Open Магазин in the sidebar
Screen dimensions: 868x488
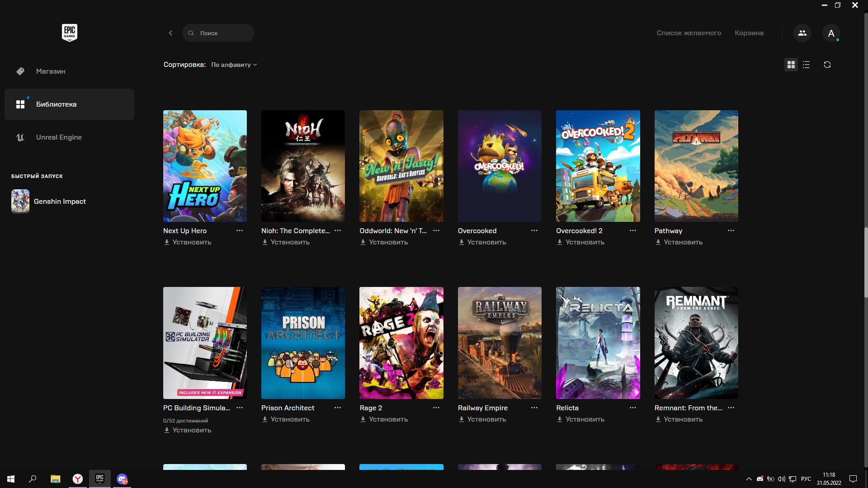click(x=69, y=71)
